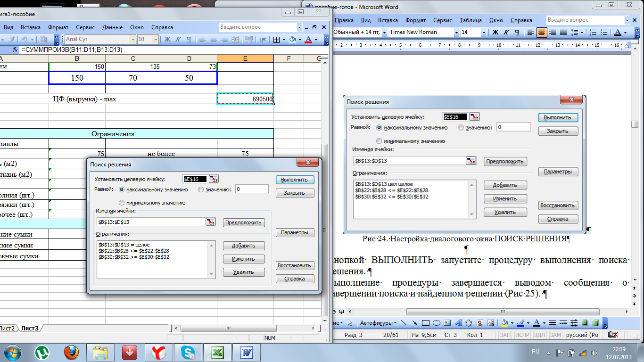
Task: Select the Line drawing tool in Word
Action: point(404,323)
